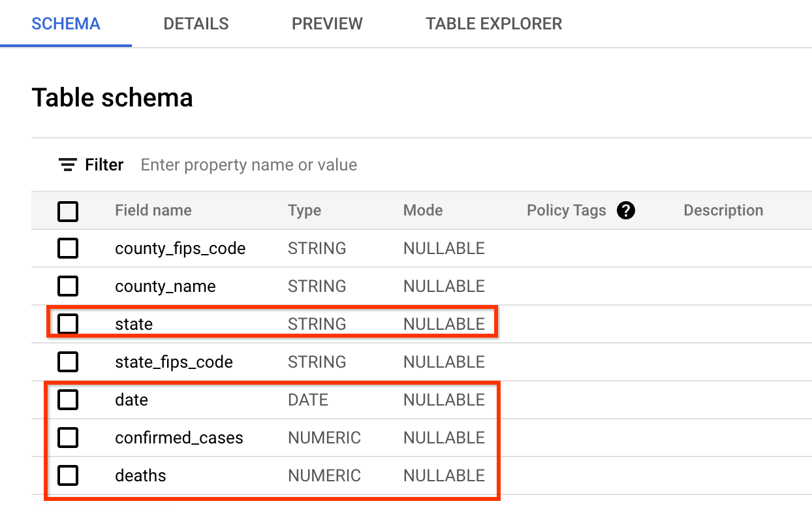Check the date field checkbox
Image resolution: width=812 pixels, height=512 pixels.
pos(68,400)
